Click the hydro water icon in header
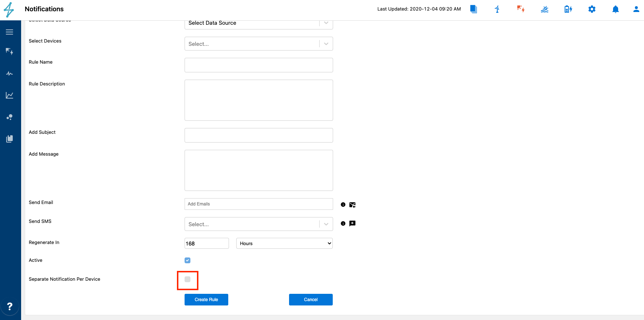Viewport: 644px width, 320px height. click(x=544, y=9)
